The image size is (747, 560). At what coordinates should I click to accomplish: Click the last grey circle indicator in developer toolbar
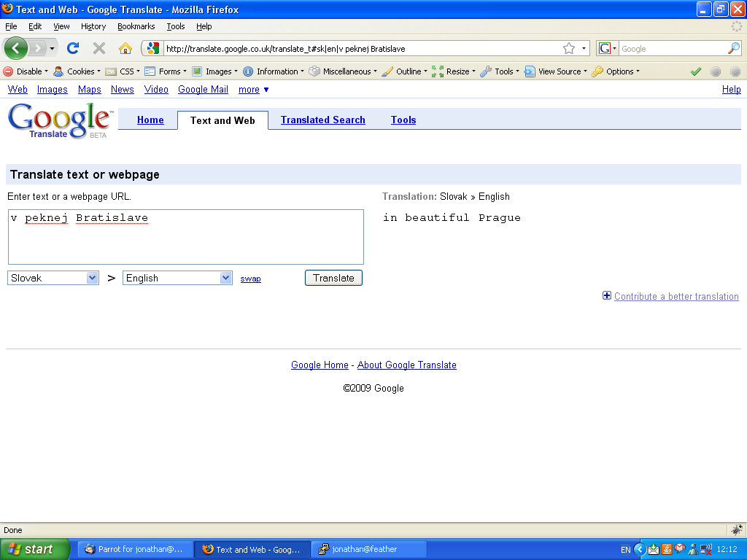pos(735,71)
